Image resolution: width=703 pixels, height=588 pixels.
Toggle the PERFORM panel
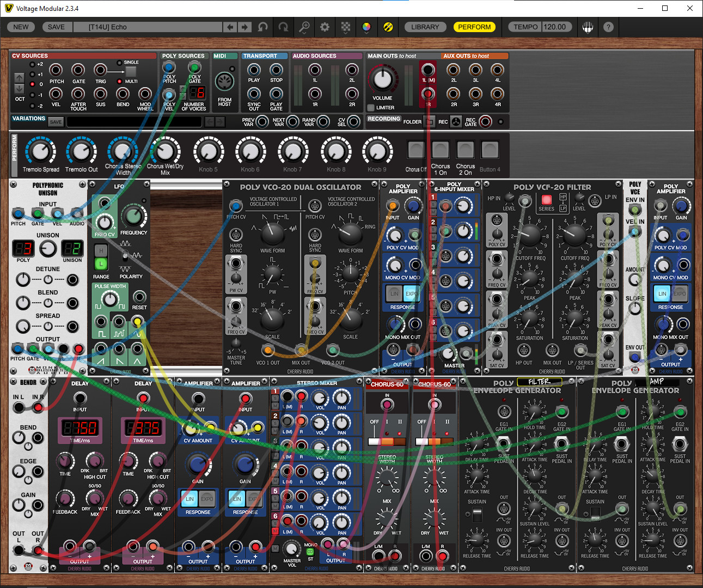click(x=474, y=27)
